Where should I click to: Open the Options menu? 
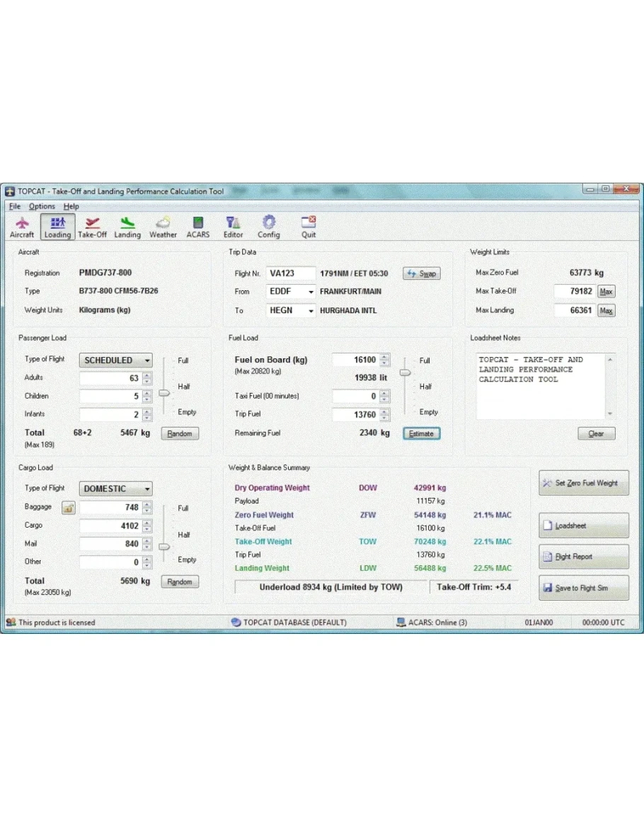coord(42,207)
